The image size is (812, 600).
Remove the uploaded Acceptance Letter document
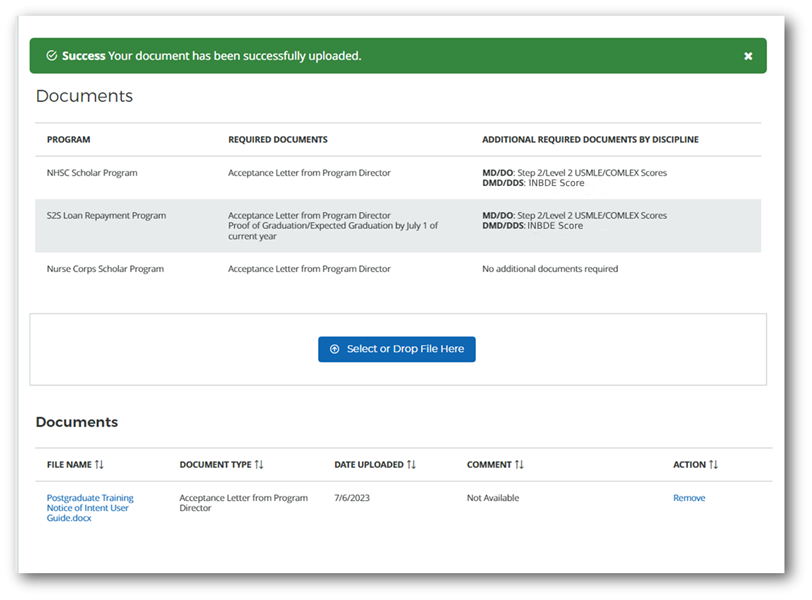coord(688,498)
